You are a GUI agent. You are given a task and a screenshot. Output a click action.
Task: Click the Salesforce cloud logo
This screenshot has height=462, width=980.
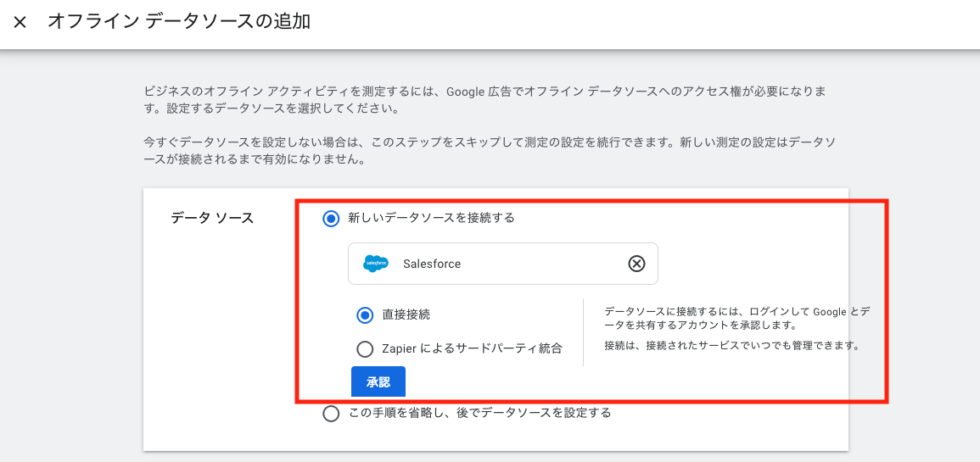(x=375, y=264)
